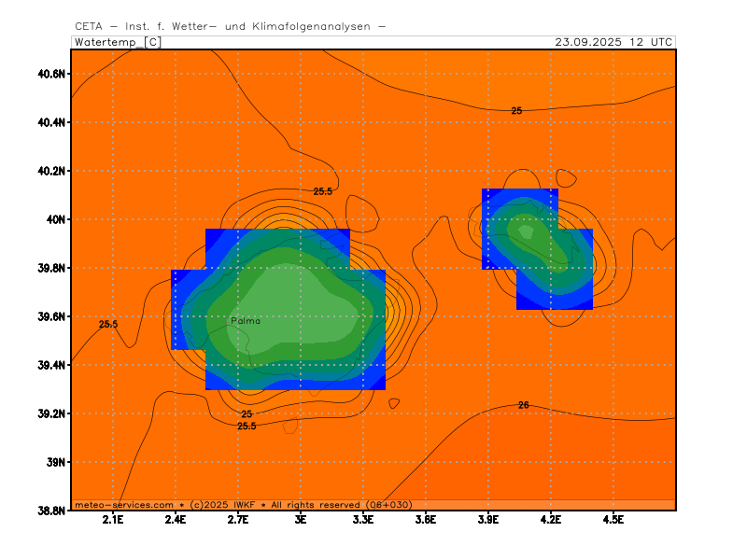This screenshot has width=747, height=560.
Task: Click the 4.5E longitude tick label
Action: tap(613, 520)
